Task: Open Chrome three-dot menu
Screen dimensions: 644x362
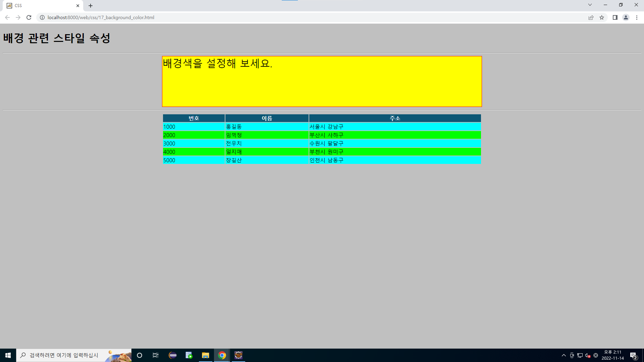Action: [x=637, y=17]
